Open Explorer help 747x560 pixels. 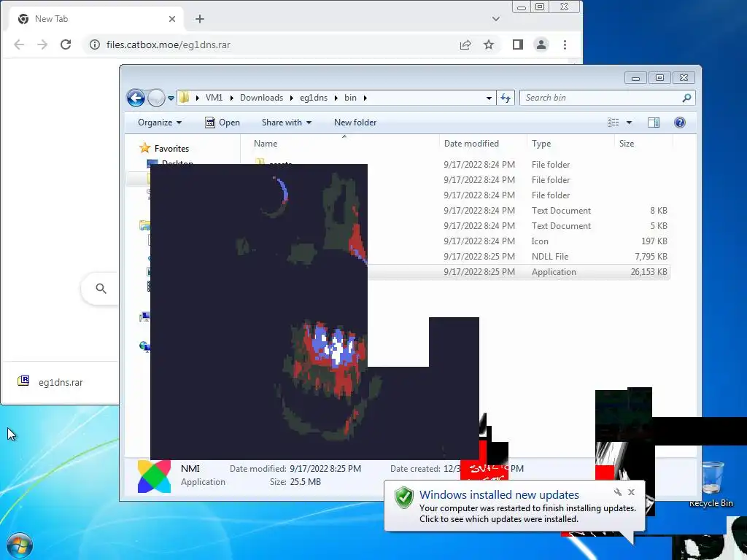(x=679, y=122)
